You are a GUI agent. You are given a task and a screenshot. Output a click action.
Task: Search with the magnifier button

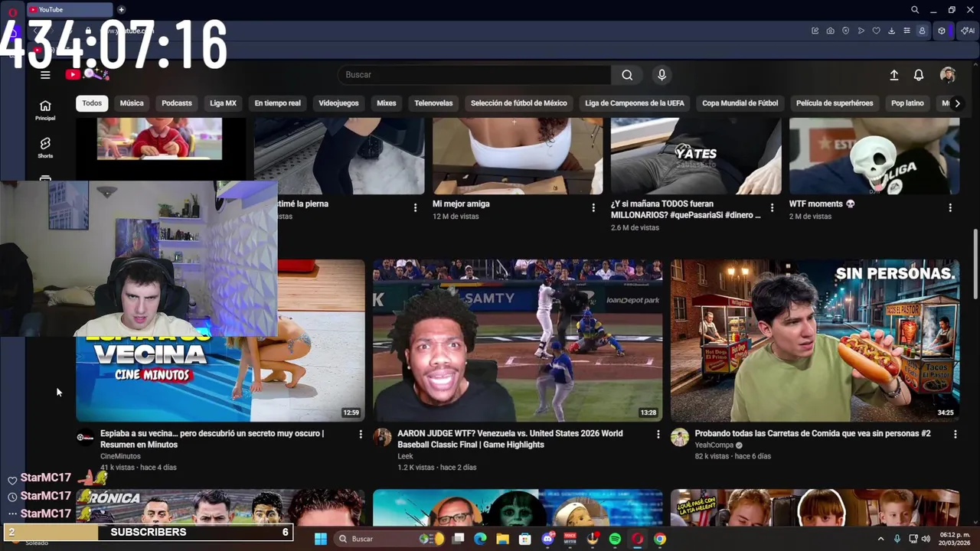627,74
